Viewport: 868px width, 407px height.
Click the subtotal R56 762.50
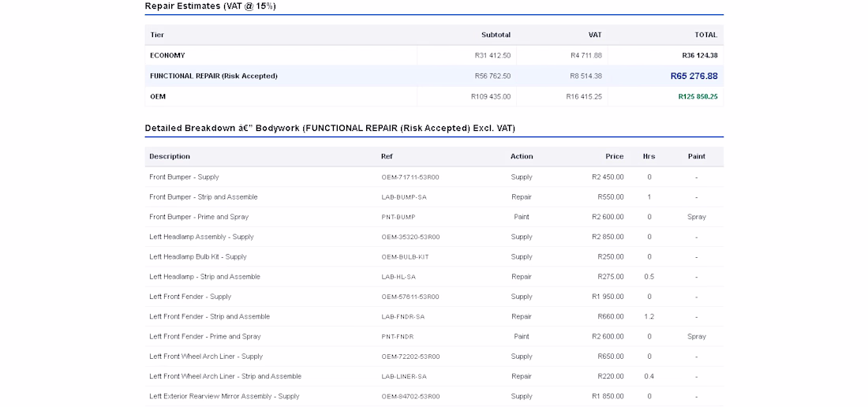[x=492, y=76]
